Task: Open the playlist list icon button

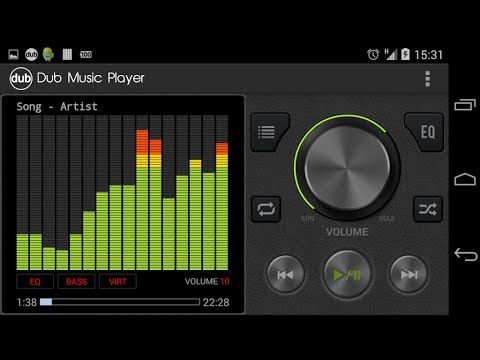Action: tap(269, 132)
